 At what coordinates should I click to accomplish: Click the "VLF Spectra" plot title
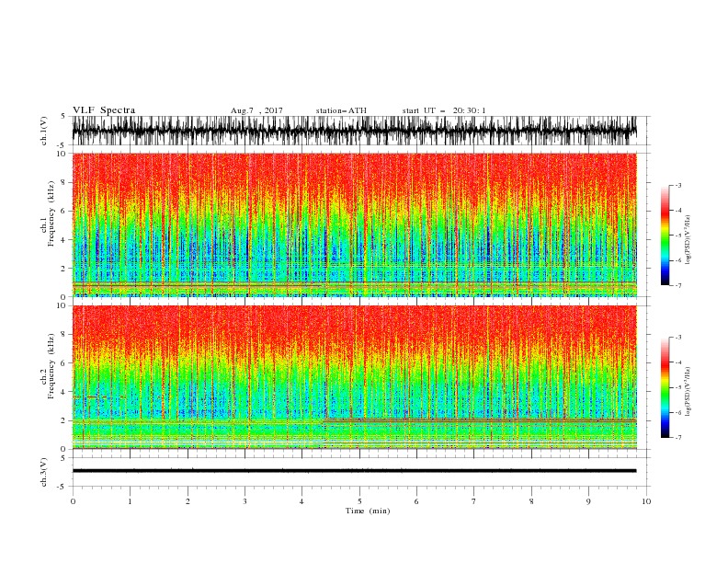click(x=104, y=110)
